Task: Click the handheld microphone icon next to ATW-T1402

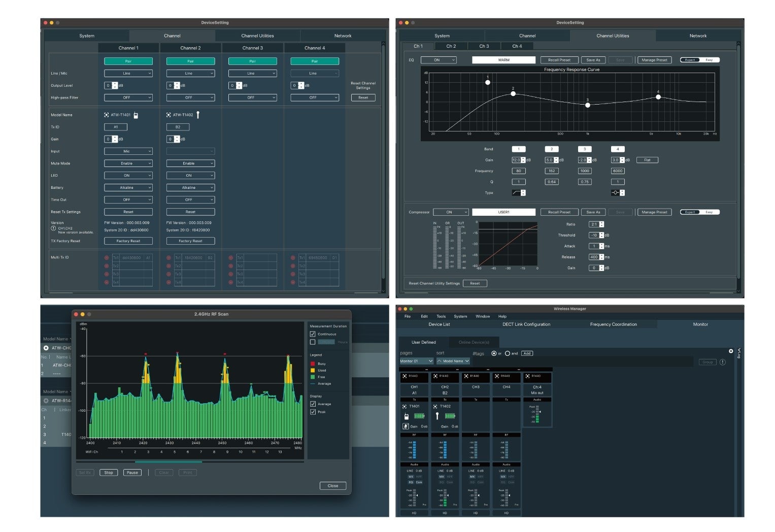Action: (x=198, y=115)
